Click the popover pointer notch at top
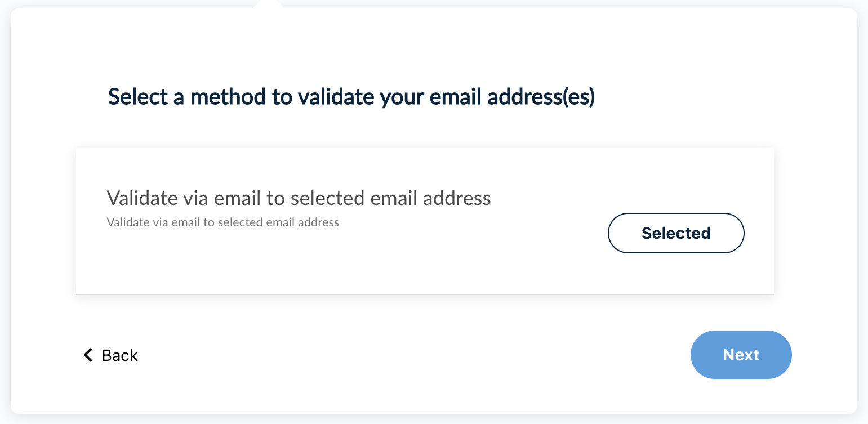Viewport: 868px width, 424px height. [x=269, y=5]
